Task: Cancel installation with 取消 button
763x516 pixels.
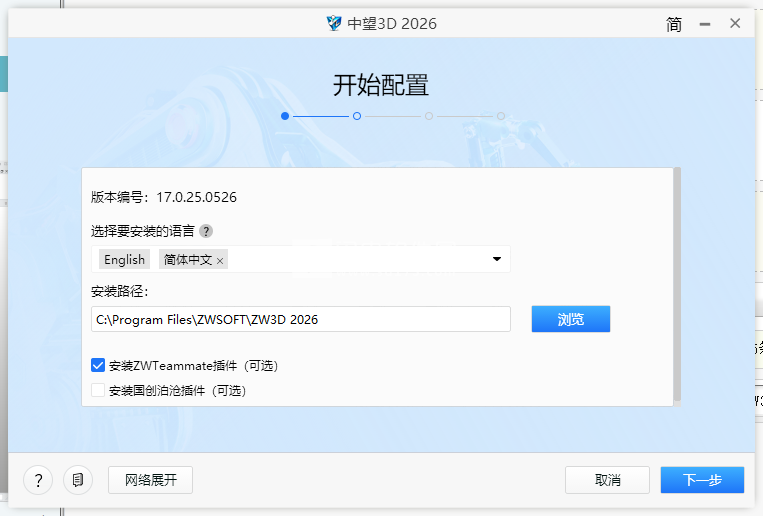Action: point(607,480)
